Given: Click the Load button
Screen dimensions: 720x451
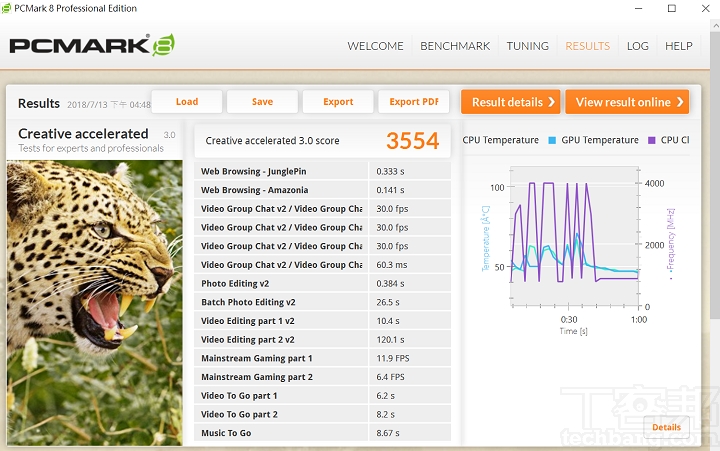Looking at the screenshot, I should coord(187,101).
